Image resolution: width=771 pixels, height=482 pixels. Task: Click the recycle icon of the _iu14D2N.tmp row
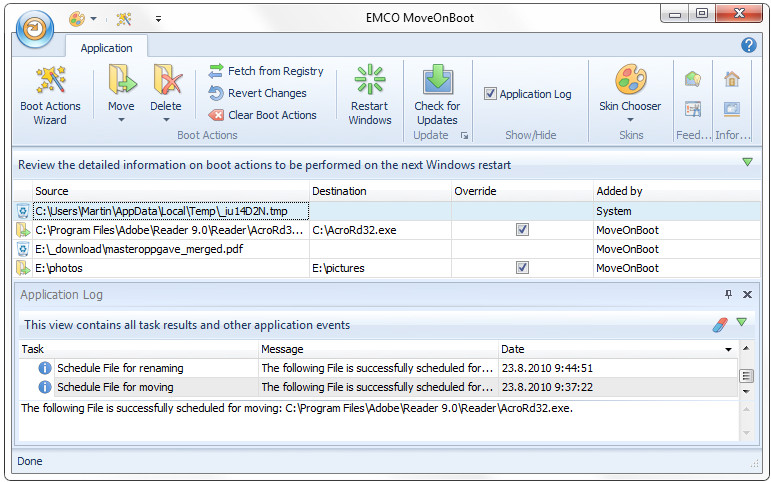point(23,211)
